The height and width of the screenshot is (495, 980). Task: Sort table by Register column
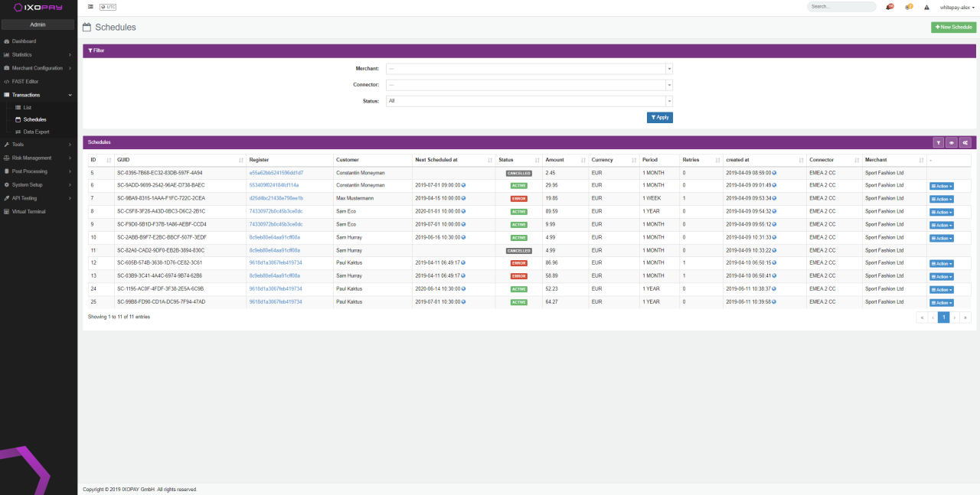click(290, 160)
